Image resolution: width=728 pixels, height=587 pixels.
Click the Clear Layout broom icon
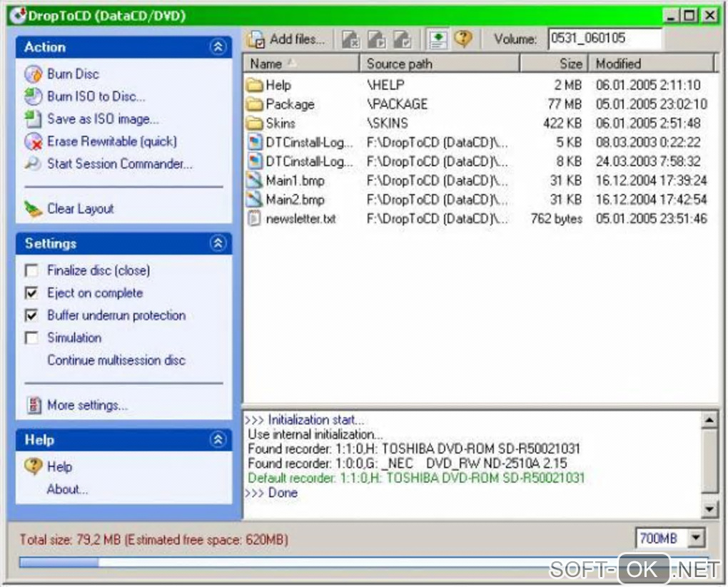[x=34, y=209]
